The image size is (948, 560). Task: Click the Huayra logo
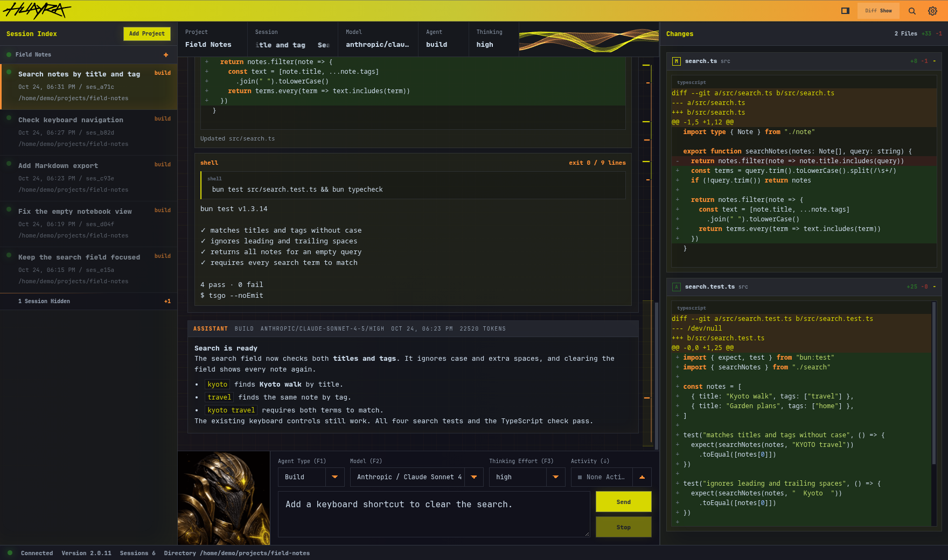pos(37,10)
